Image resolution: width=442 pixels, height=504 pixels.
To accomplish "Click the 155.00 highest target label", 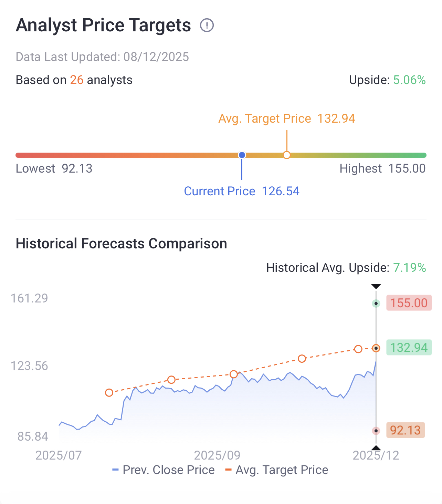I will pos(409,303).
